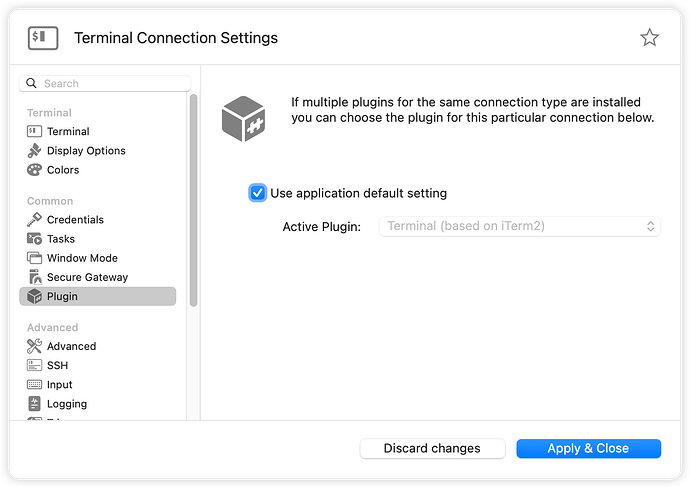Select the Logging settings section
Screen dimensions: 690x487
pos(67,404)
